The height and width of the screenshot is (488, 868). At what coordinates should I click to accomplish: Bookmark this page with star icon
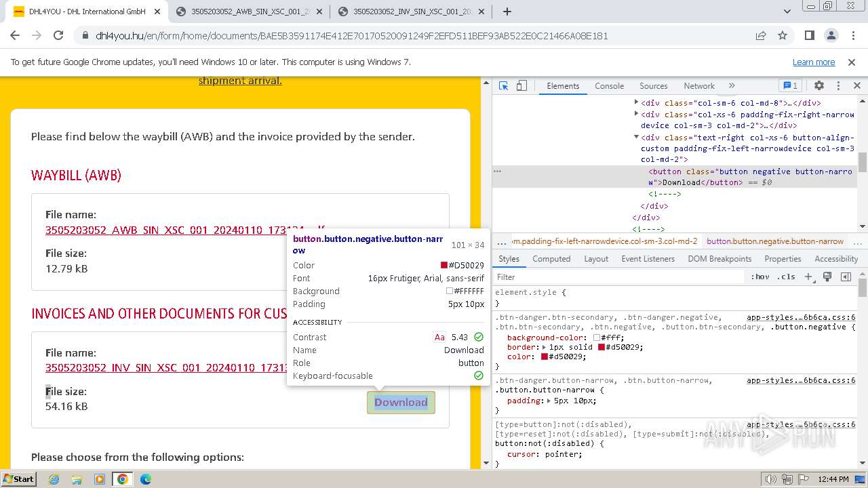783,36
